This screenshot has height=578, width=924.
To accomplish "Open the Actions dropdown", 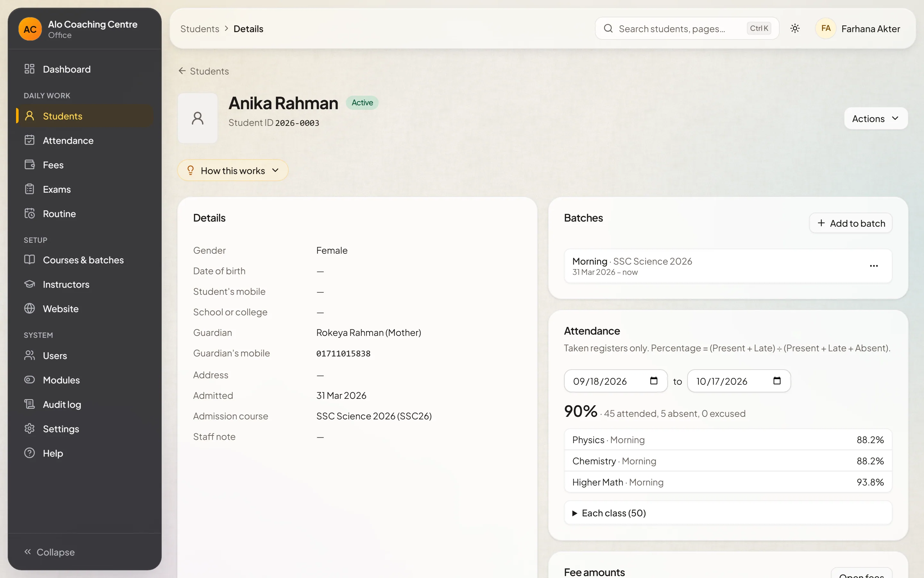I will [876, 118].
